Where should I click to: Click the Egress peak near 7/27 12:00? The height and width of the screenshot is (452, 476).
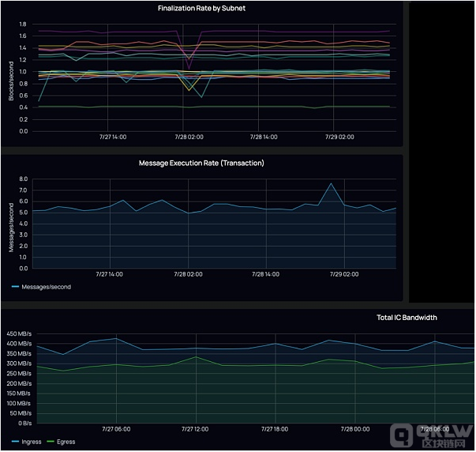[x=196, y=356]
